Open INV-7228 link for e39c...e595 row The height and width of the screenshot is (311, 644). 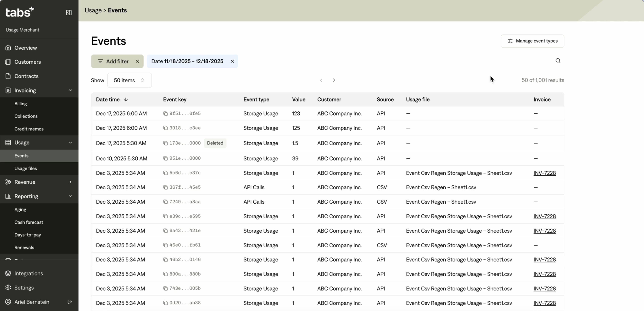545,216
